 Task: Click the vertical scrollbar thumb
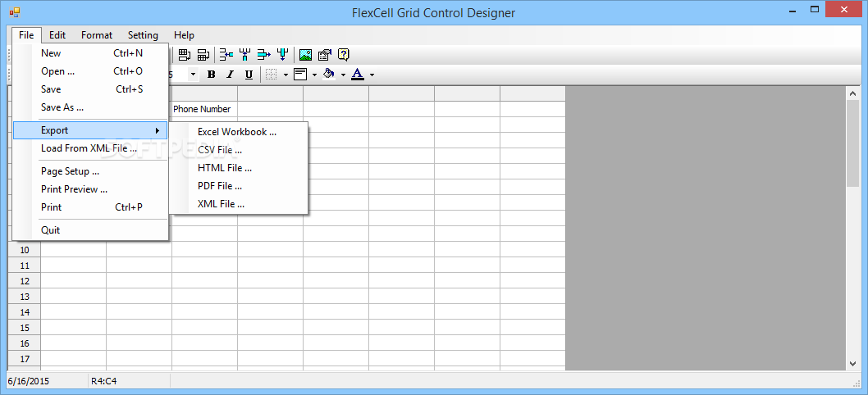click(x=853, y=143)
